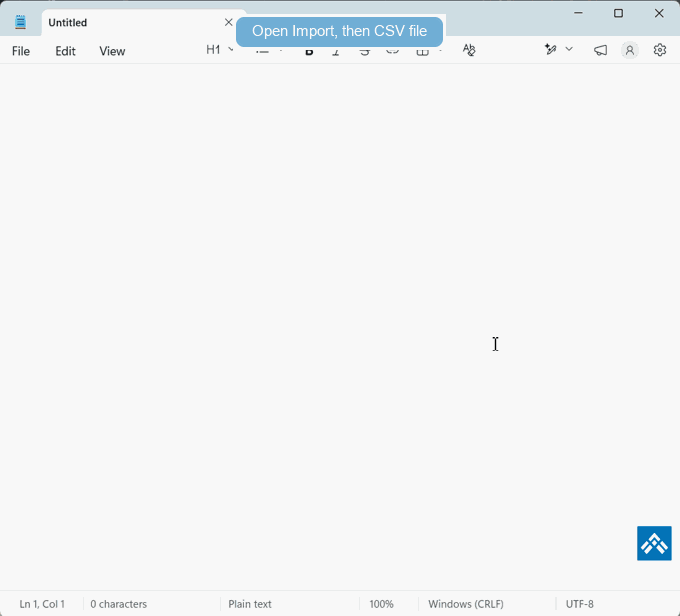This screenshot has height=616, width=680.
Task: Open Notepad settings gear
Action: tap(660, 50)
